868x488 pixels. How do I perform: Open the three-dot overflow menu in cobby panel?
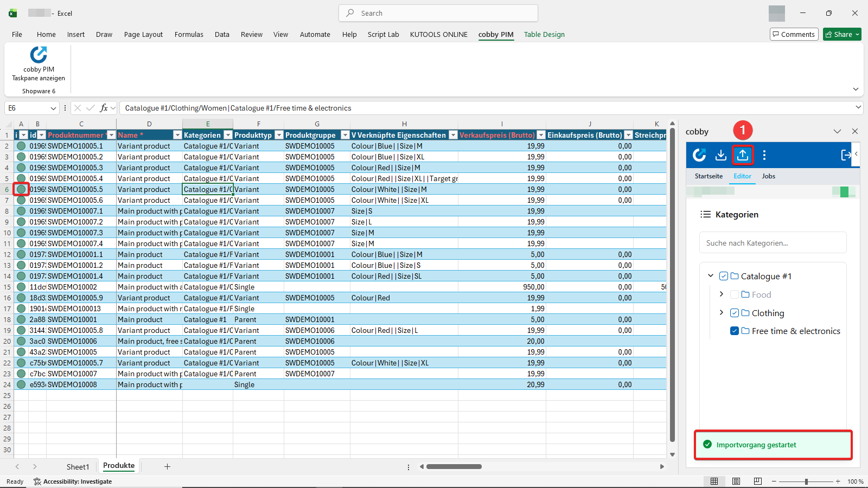pyautogui.click(x=764, y=155)
